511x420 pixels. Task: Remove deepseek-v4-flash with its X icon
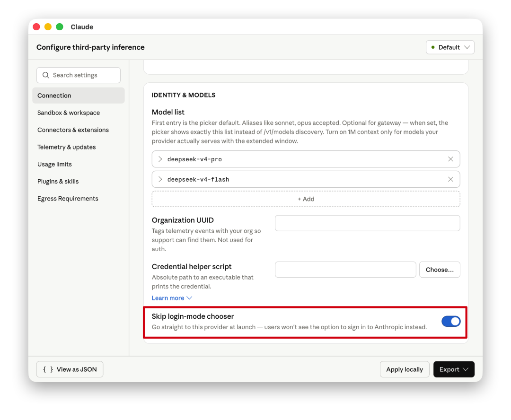[450, 179]
